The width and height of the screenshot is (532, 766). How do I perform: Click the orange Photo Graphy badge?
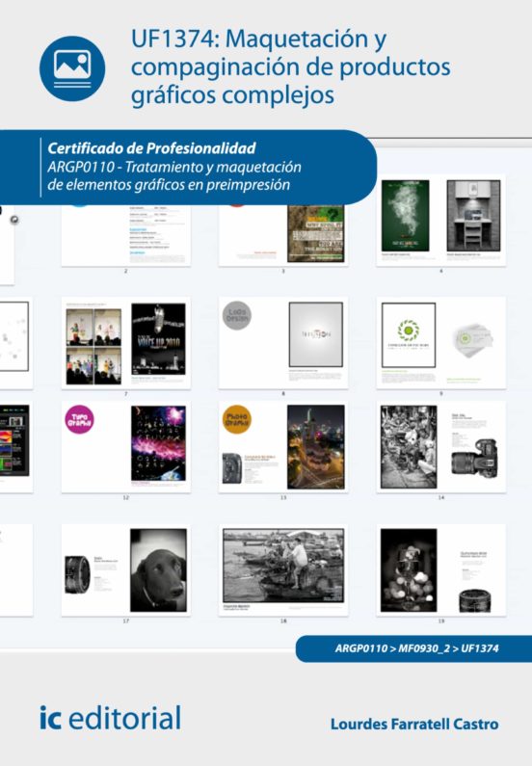pyautogui.click(x=237, y=420)
